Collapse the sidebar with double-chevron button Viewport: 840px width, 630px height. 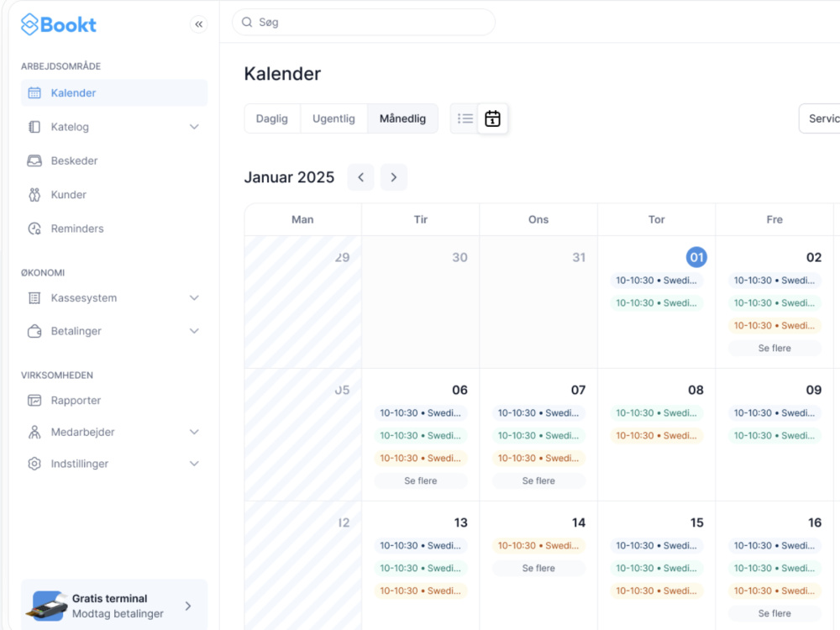click(199, 24)
